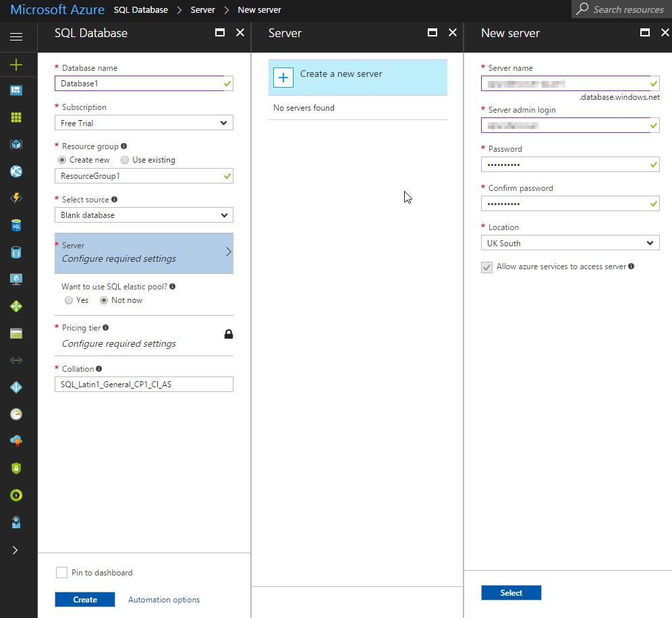Open the Select source Blank database dropdown
Viewport: 672px width, 618px height.
tap(144, 215)
